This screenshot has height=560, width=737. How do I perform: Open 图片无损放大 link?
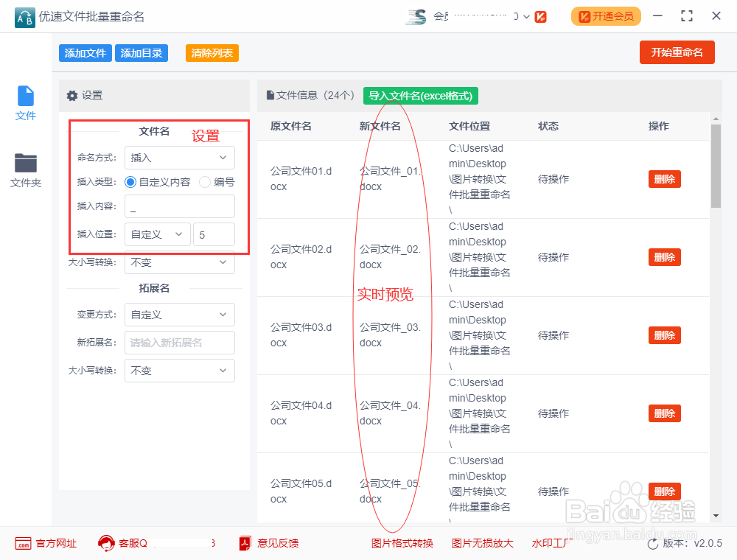pos(482,544)
